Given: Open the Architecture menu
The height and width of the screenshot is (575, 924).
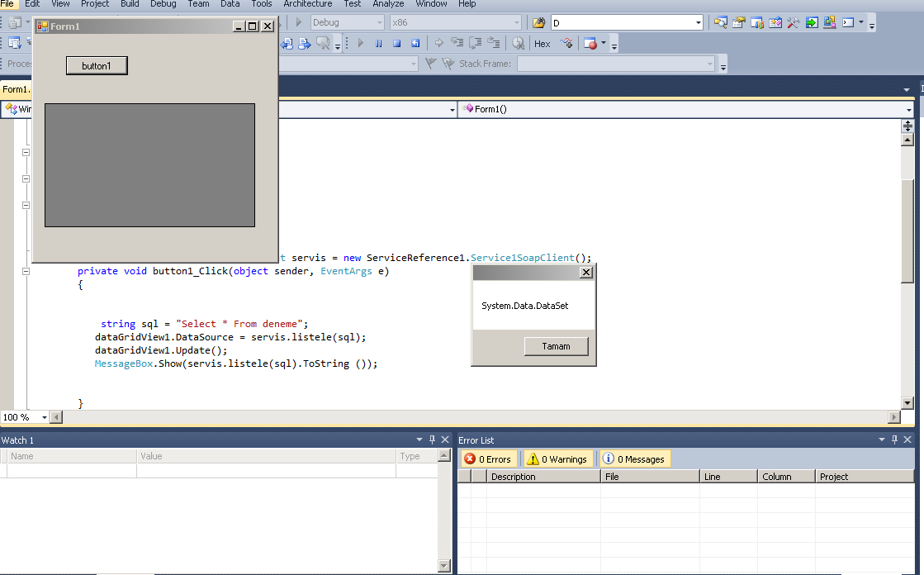Looking at the screenshot, I should pyautogui.click(x=308, y=3).
